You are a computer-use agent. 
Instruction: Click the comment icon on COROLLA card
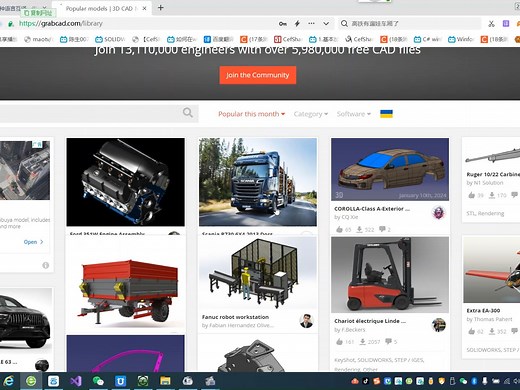(x=382, y=229)
